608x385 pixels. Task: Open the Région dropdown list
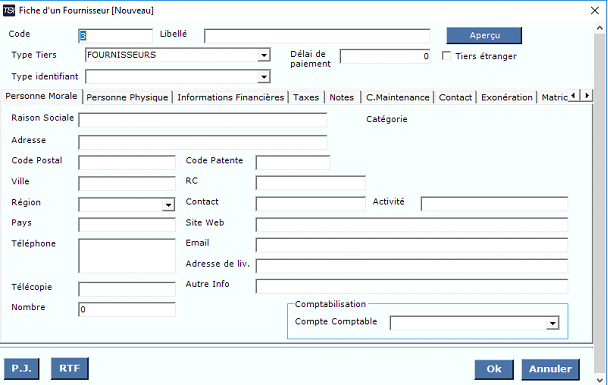tap(168, 205)
